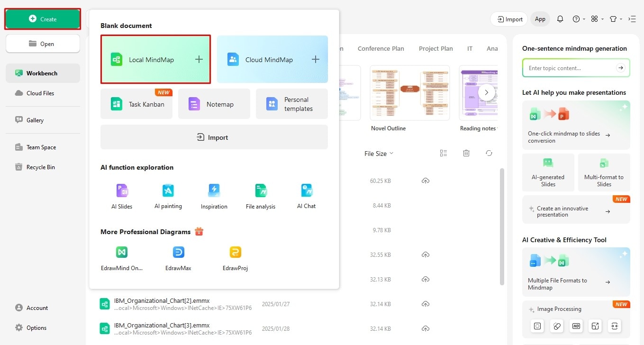This screenshot has height=345, width=644.
Task: Open notifications bell icon
Action: tap(560, 19)
